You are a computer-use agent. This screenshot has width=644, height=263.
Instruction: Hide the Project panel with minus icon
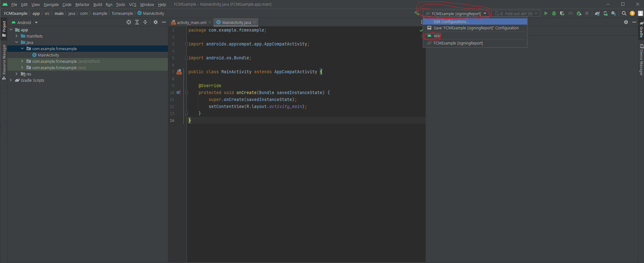coord(164,22)
